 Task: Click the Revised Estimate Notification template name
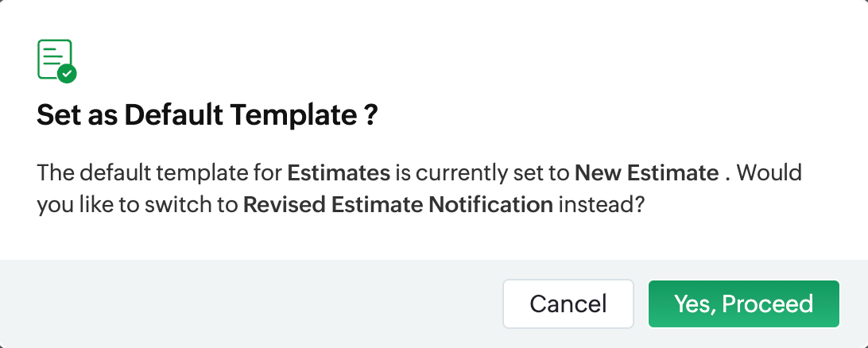tap(398, 204)
